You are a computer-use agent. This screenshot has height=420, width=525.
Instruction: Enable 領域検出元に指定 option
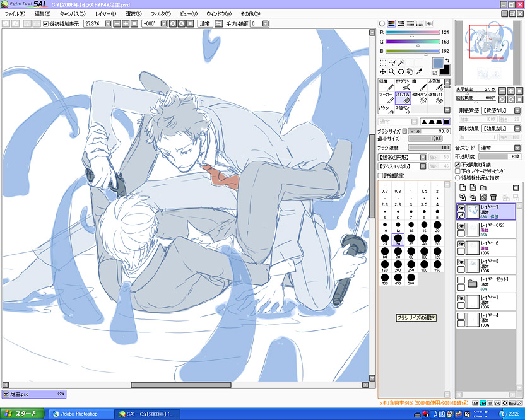point(457,178)
